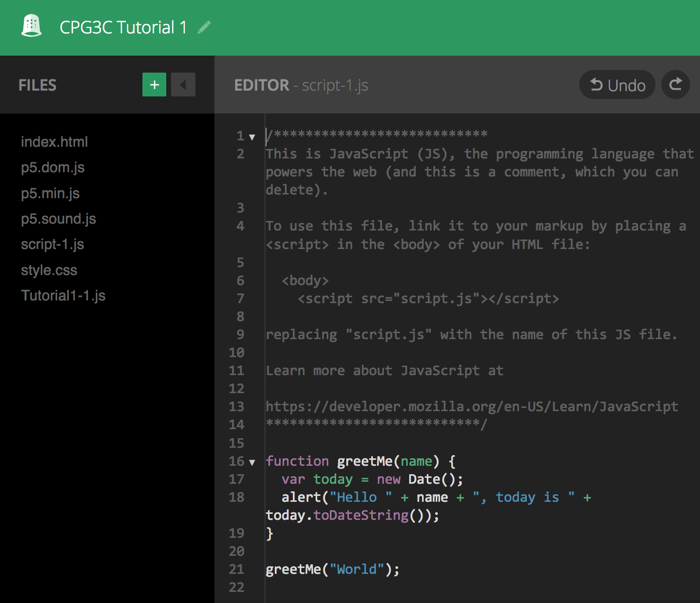Image resolution: width=700 pixels, height=603 pixels.
Task: Click the pencil icon to rename project
Action: [204, 27]
